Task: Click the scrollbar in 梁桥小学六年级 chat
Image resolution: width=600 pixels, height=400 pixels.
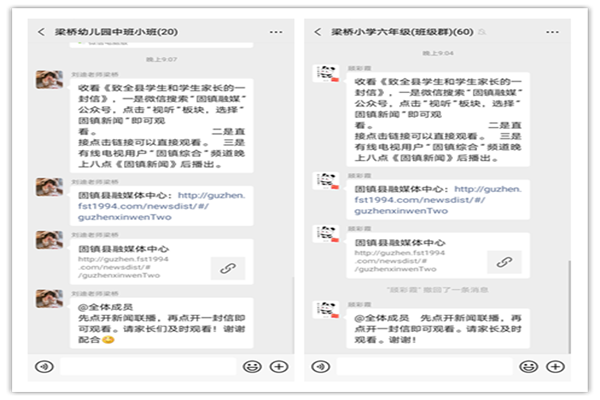Action: coord(571,300)
